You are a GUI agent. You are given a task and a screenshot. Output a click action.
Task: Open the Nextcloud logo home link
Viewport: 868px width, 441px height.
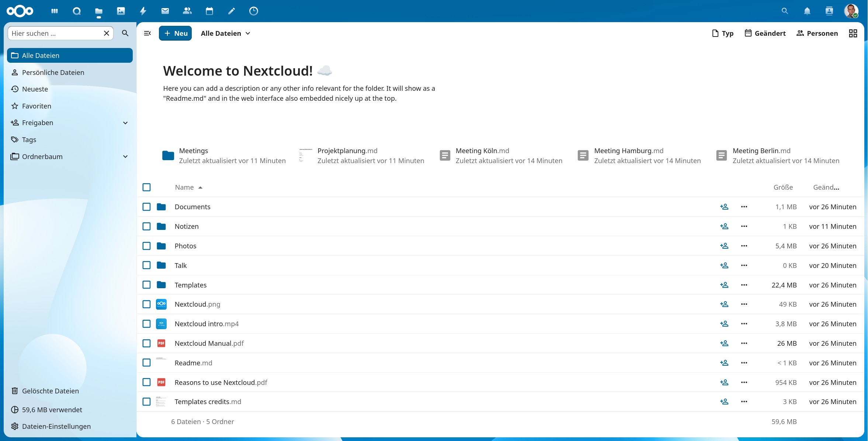click(20, 11)
